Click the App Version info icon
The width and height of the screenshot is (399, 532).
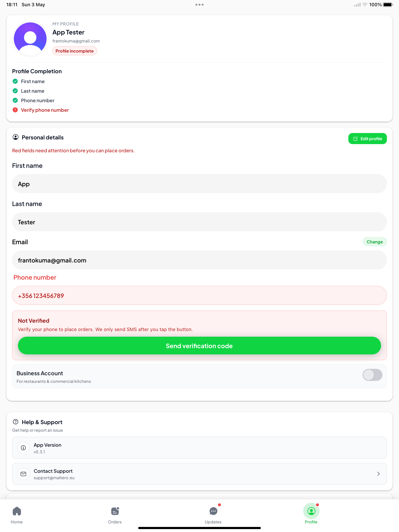click(x=23, y=448)
